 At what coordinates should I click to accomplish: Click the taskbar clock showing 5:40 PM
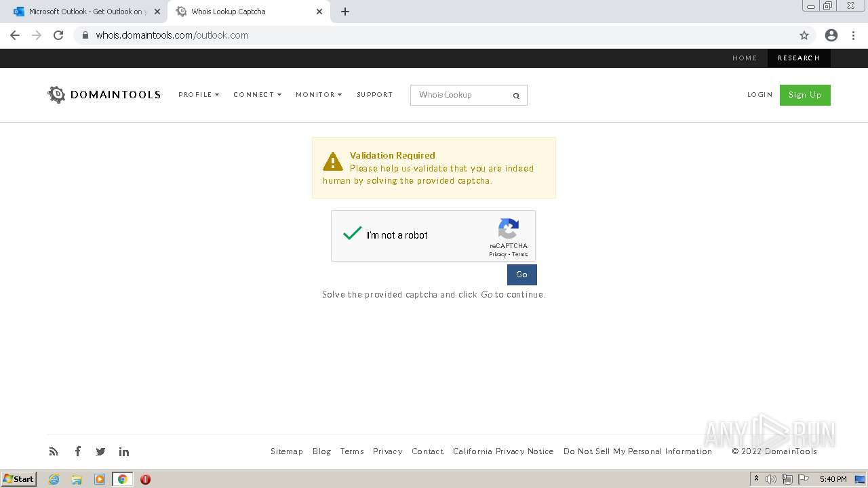click(x=833, y=479)
